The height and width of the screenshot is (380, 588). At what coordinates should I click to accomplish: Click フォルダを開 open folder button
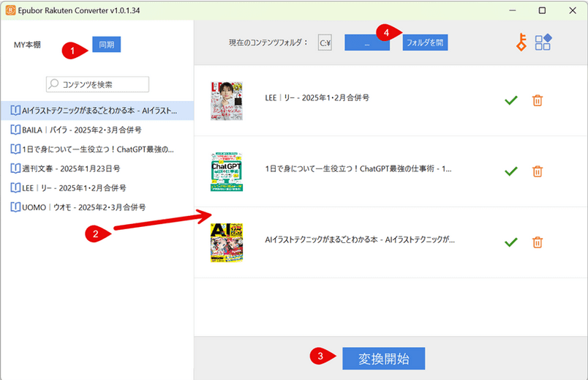tap(425, 42)
